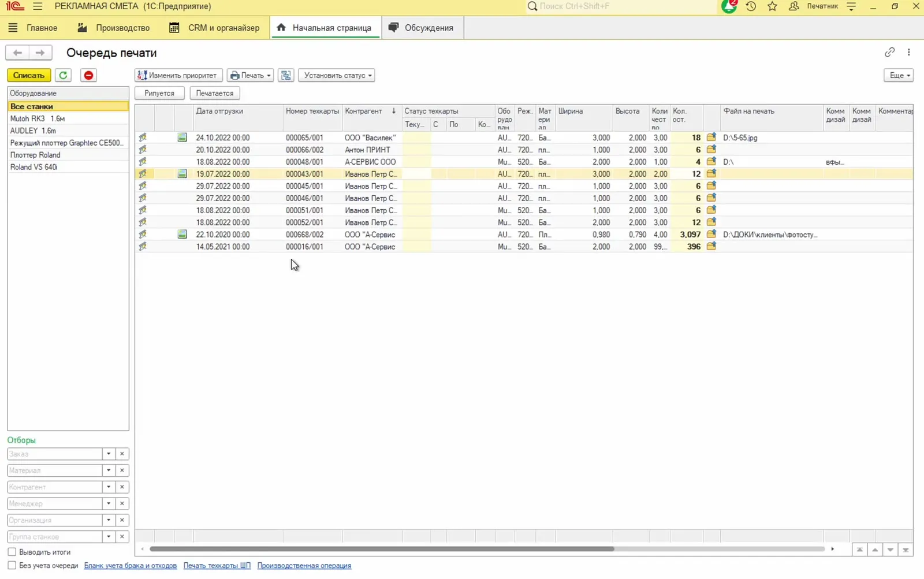Viewport: 924px width, 579px height.
Task: Open the Главное menu section
Action: (x=33, y=28)
